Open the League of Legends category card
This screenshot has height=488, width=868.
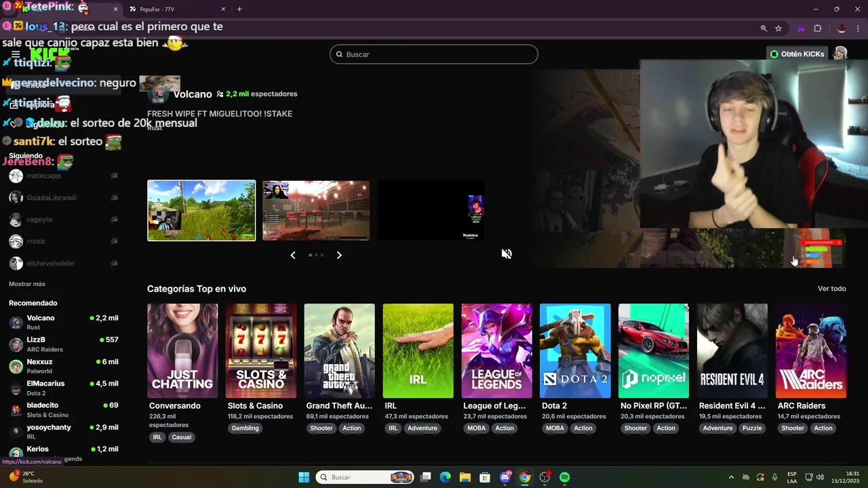(x=496, y=350)
